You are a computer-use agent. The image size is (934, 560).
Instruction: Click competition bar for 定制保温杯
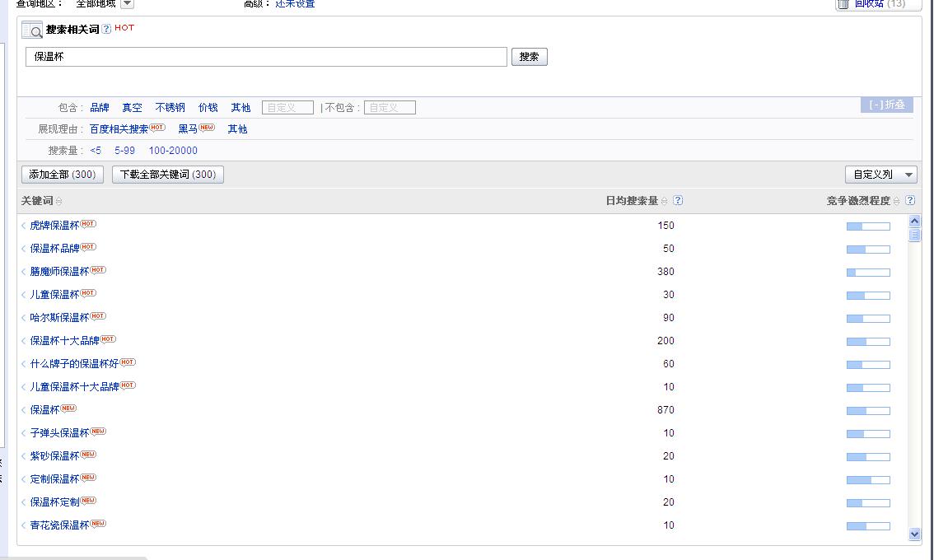(x=868, y=479)
